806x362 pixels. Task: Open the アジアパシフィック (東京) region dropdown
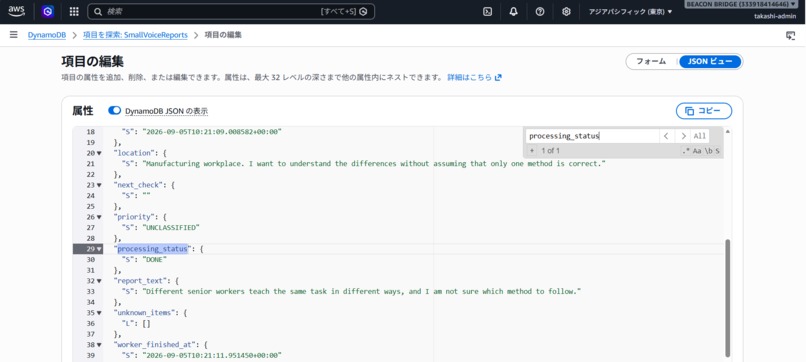[x=630, y=12]
